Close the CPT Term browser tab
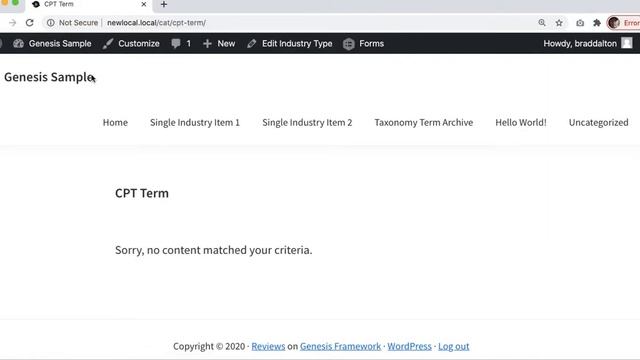 tap(144, 4)
